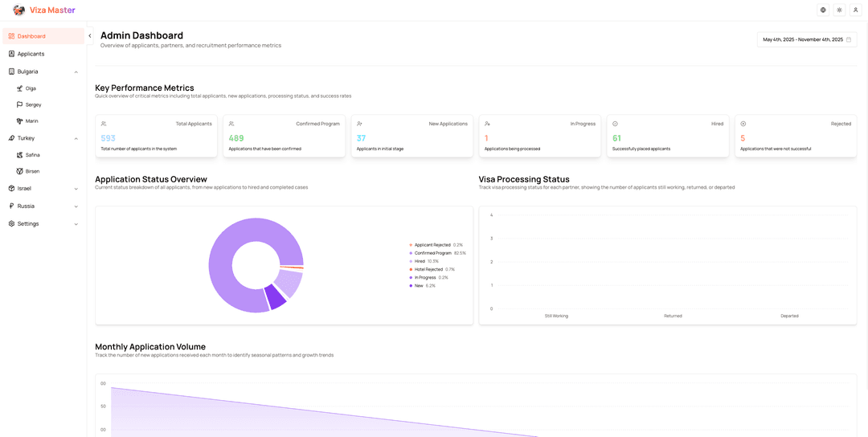This screenshot has width=868, height=437.
Task: Collapse the Bulgaria section chevron
Action: tap(76, 72)
